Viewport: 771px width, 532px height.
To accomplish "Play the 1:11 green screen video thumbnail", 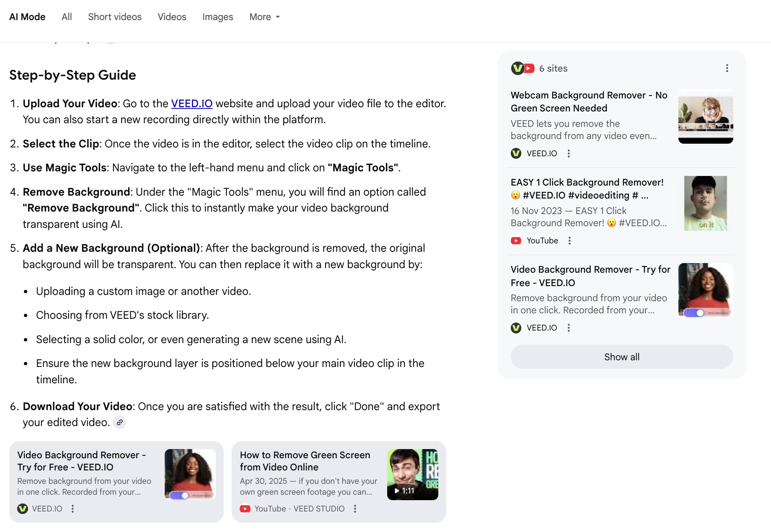I will [x=413, y=475].
